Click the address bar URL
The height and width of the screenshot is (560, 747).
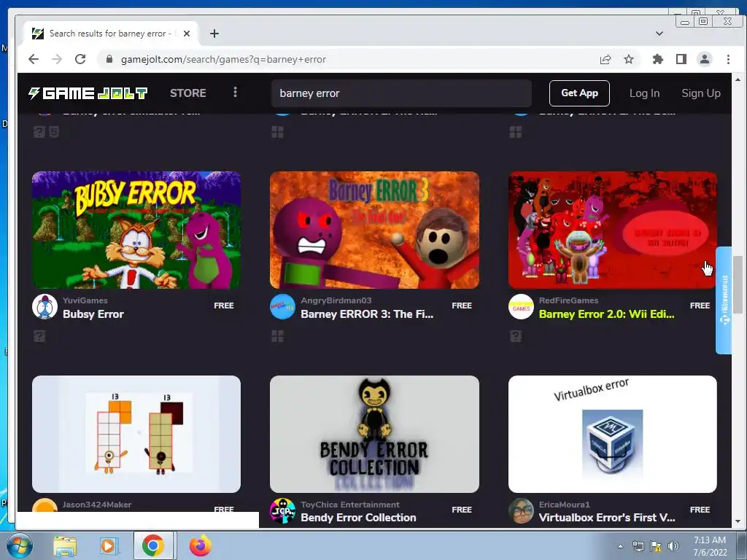pos(223,59)
